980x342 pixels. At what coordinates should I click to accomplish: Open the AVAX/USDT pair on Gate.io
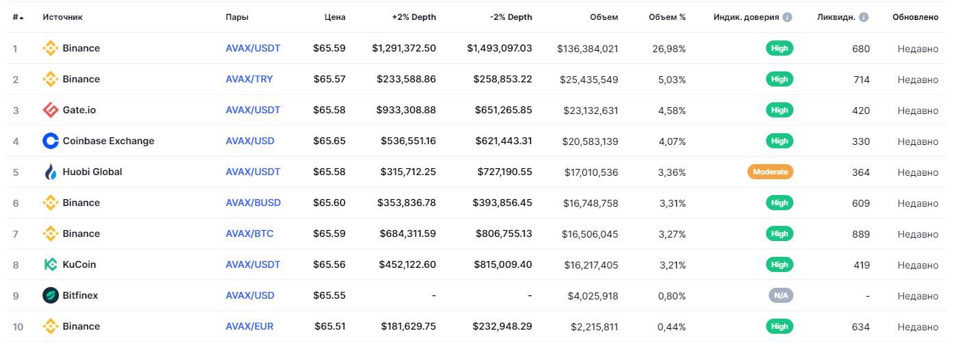click(252, 110)
